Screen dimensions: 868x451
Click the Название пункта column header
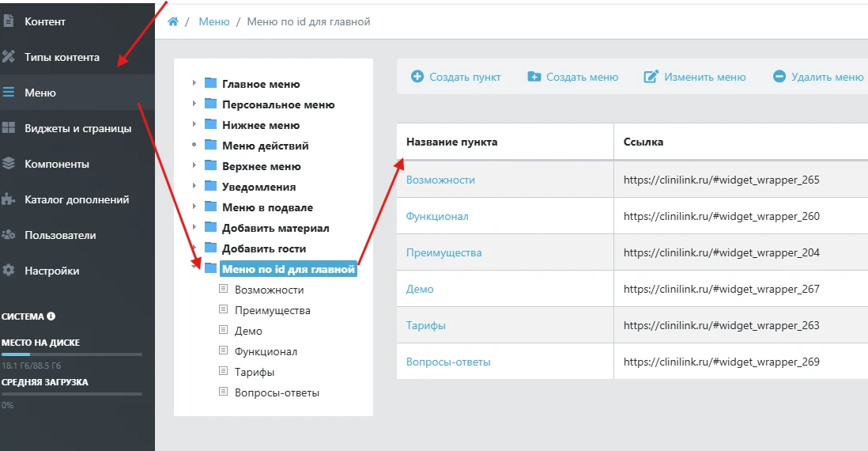point(451,142)
